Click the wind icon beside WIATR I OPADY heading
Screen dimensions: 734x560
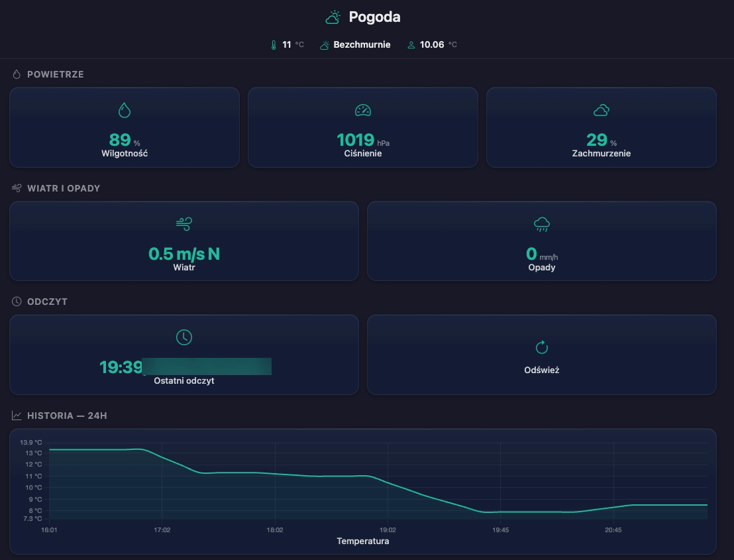[17, 188]
